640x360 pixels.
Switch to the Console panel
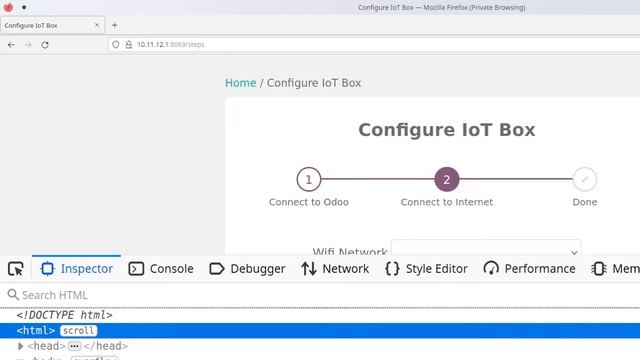click(x=161, y=269)
